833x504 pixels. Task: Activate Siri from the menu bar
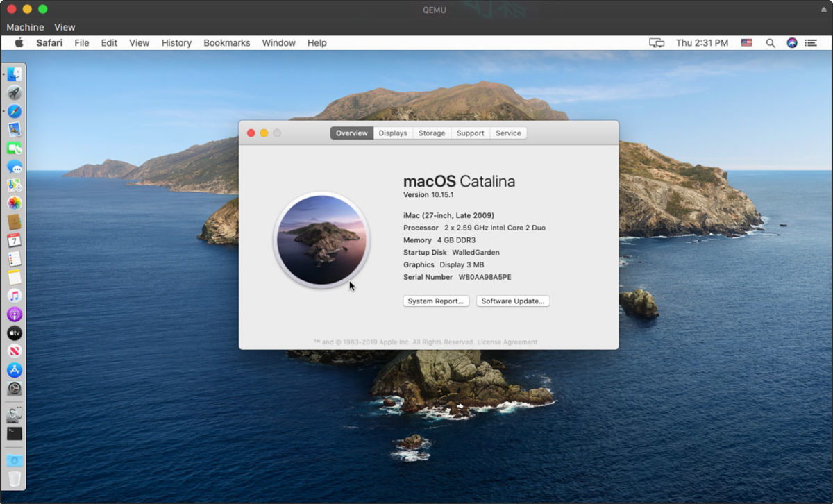(791, 43)
